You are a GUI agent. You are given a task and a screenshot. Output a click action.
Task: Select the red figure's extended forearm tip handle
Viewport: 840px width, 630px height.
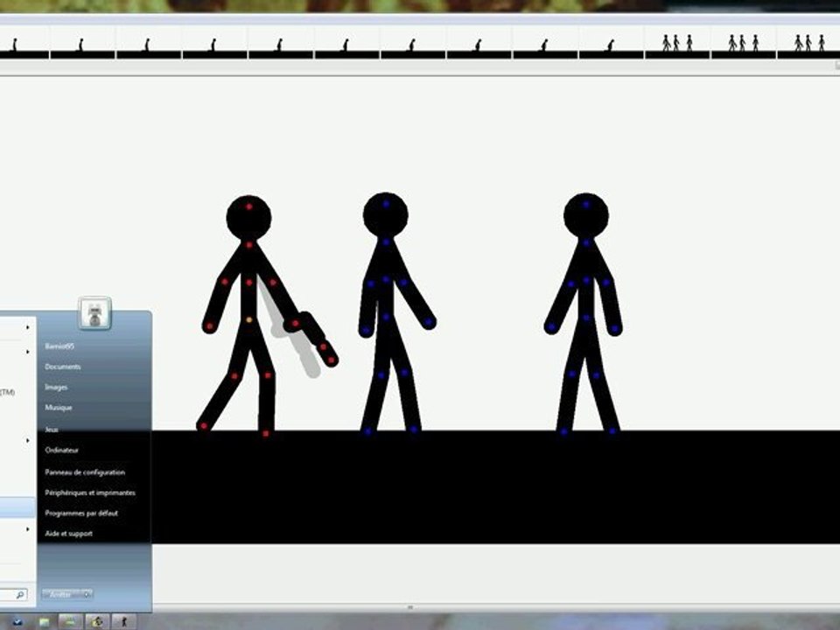tap(331, 360)
